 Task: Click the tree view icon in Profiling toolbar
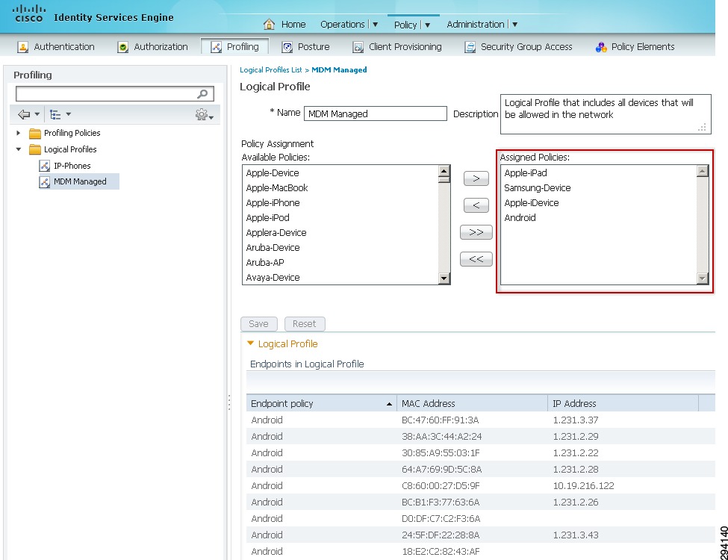(55, 114)
